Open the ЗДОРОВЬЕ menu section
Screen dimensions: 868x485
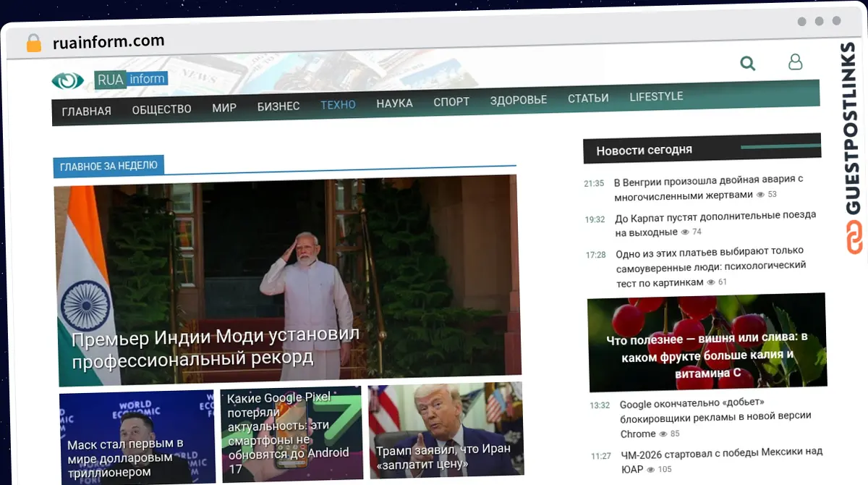(x=518, y=100)
